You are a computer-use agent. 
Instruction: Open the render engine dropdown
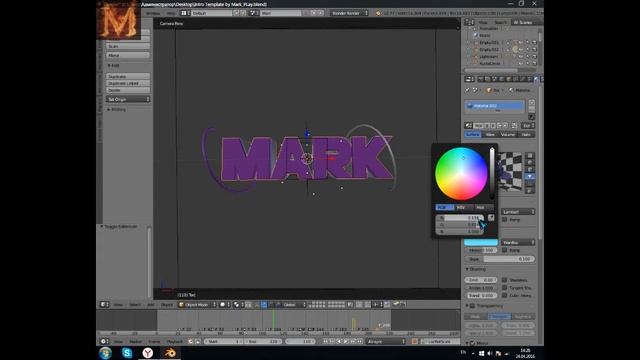pyautogui.click(x=349, y=13)
